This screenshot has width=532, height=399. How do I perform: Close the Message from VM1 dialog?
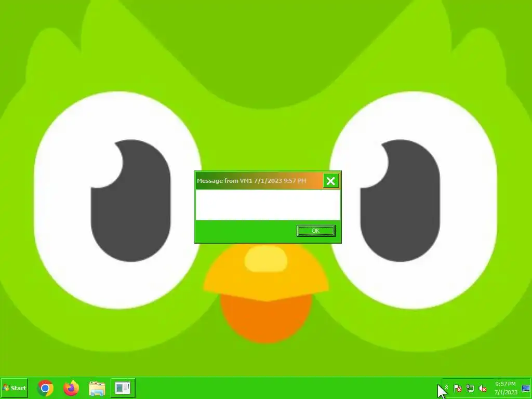tap(331, 181)
